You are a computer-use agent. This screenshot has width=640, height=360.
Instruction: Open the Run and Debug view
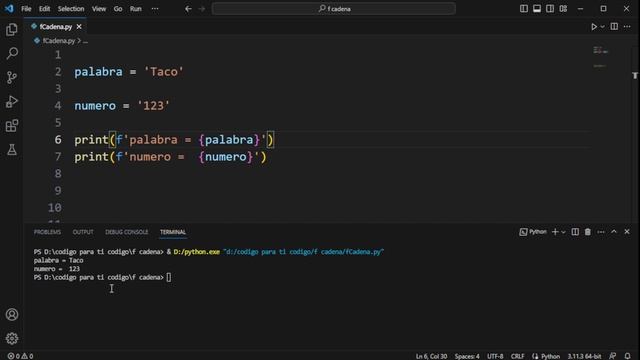(x=12, y=101)
